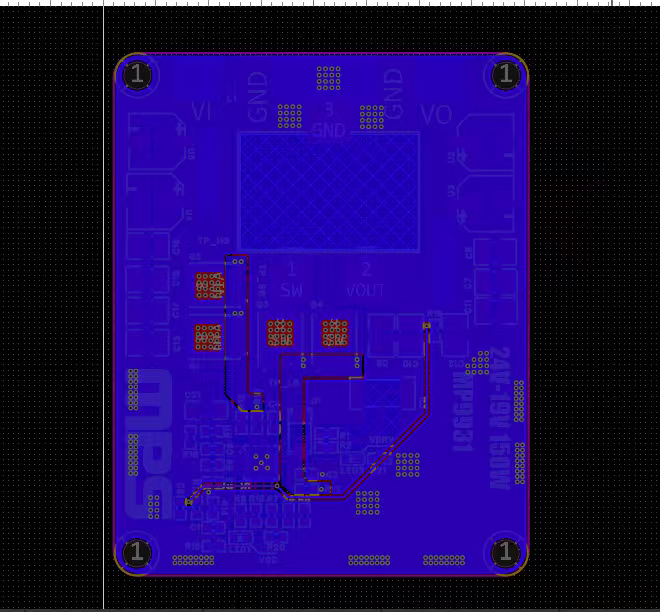The width and height of the screenshot is (660, 612).
Task: Select the top-right mounting hole
Action: click(506, 74)
